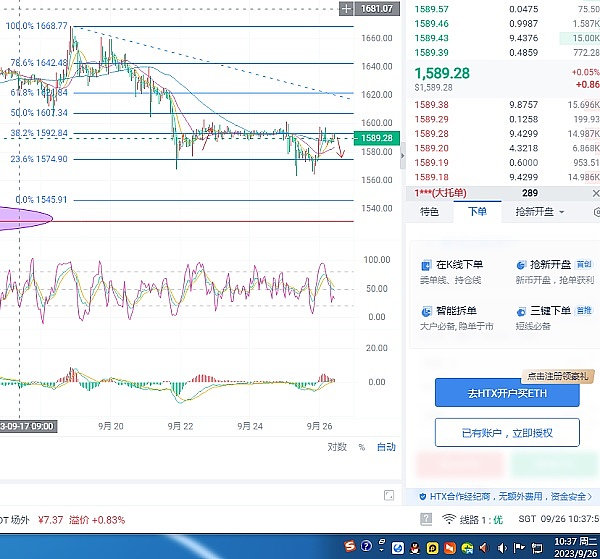Click the question mark help icon in status bar
This screenshot has width=600, height=559.
pos(424,519)
